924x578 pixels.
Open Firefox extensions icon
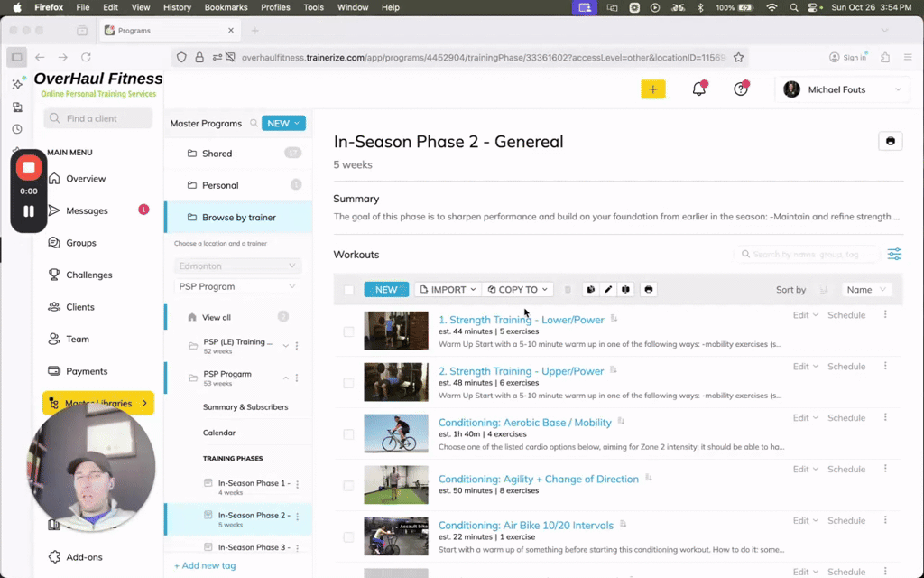(885, 57)
